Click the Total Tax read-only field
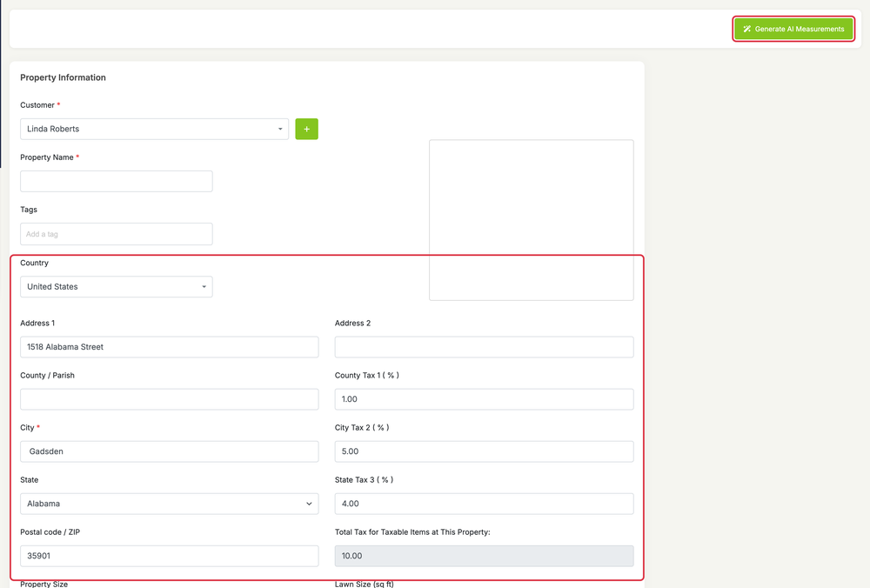 484,556
